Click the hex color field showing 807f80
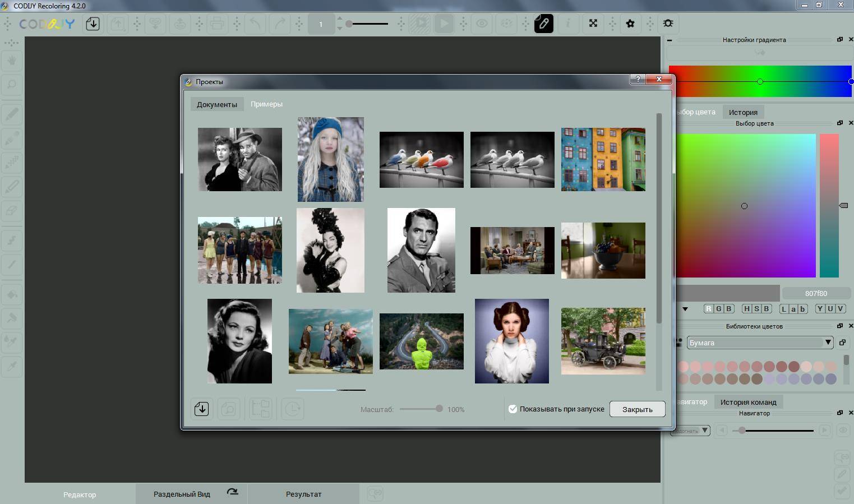Screen dimensions: 854x504 [x=816, y=293]
